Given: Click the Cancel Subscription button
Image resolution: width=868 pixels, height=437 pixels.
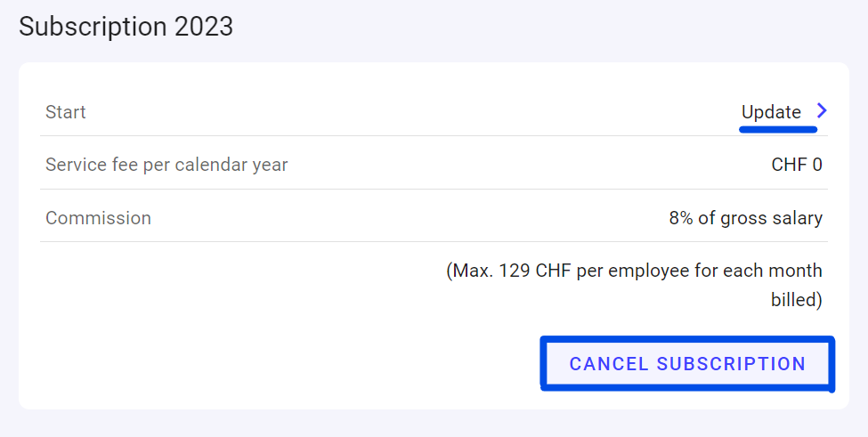Looking at the screenshot, I should tap(687, 364).
